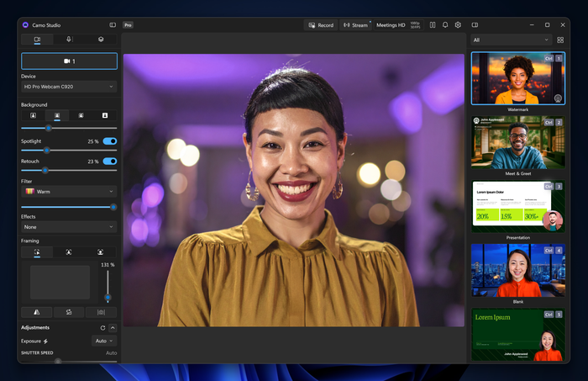Screen dimensions: 588x381
Task: Select the third framing mode icon
Action: (101, 252)
